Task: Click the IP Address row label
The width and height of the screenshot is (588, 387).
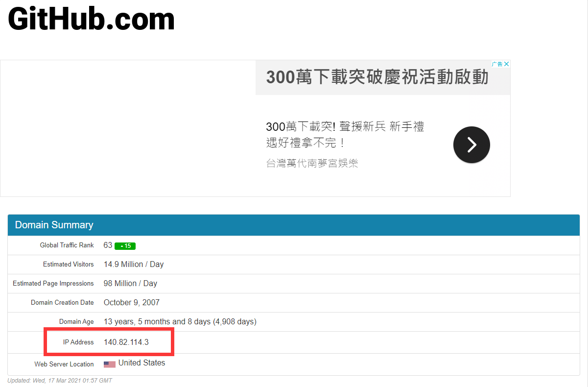Action: (78, 342)
